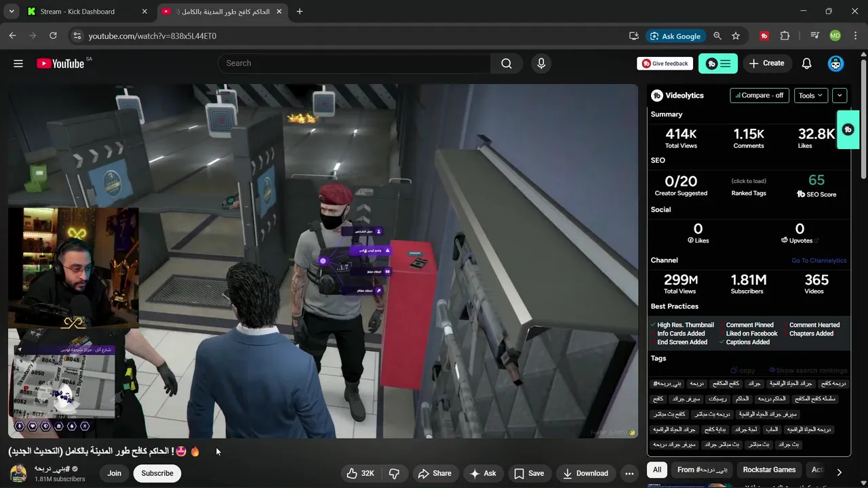
Task: Open the YouTube hamburger guide menu
Action: pos(18,63)
